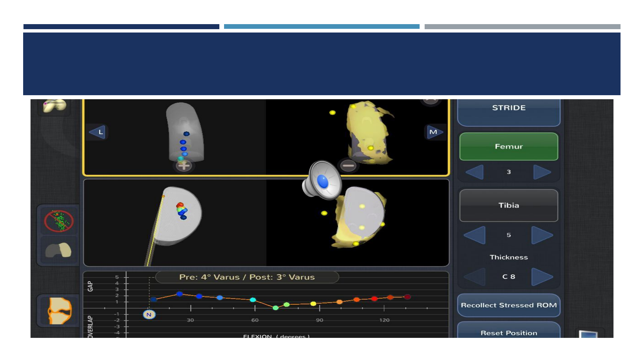644x362 pixels.
Task: Decrease femur size with left arrow
Action: pyautogui.click(x=475, y=172)
